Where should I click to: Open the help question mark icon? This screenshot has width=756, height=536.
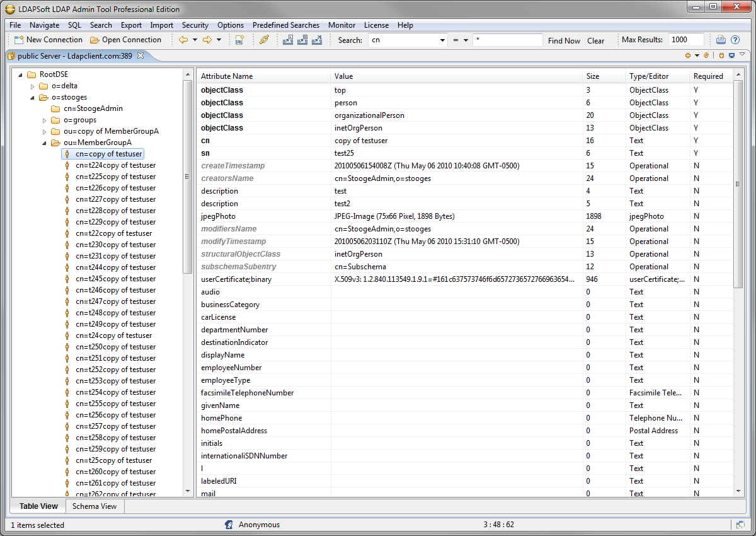click(735, 40)
